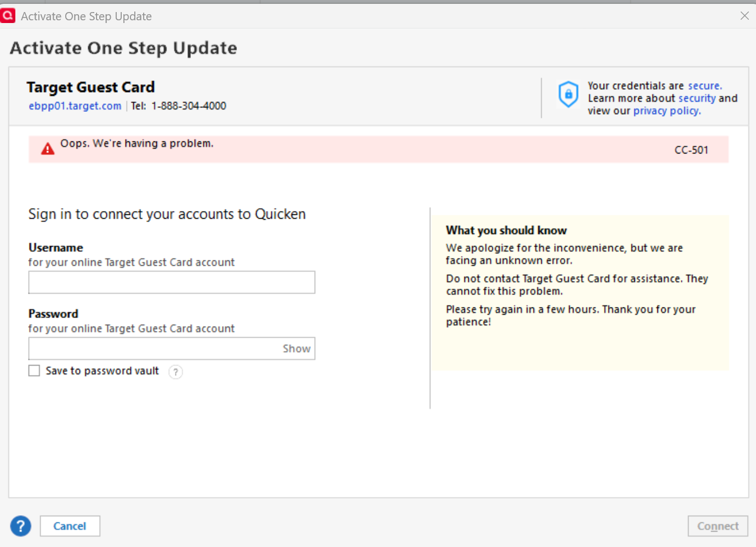Click the telephone number 1-888-304-4000

click(189, 106)
